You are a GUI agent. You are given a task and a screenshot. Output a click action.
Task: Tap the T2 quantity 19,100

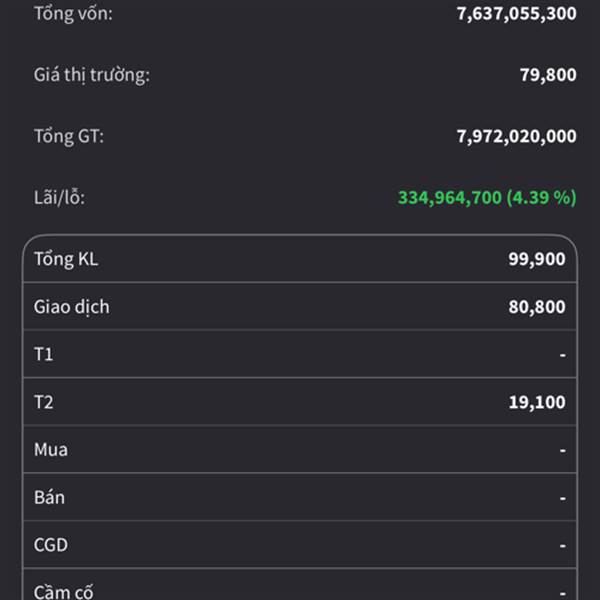coord(537,402)
